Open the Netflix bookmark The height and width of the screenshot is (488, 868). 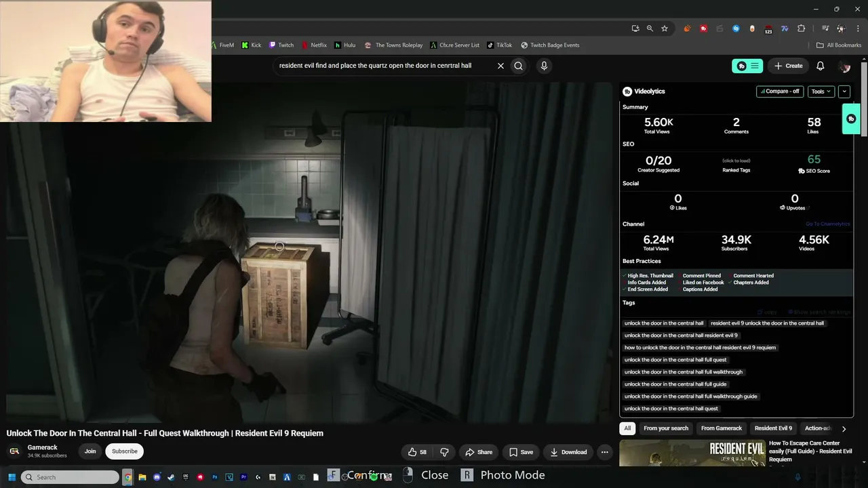(x=314, y=45)
